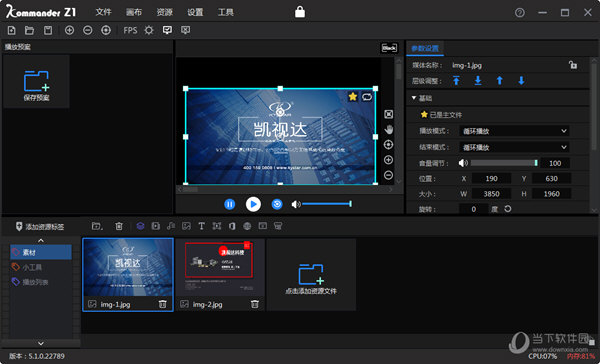Reset rotation with the circular arrow

(x=507, y=209)
